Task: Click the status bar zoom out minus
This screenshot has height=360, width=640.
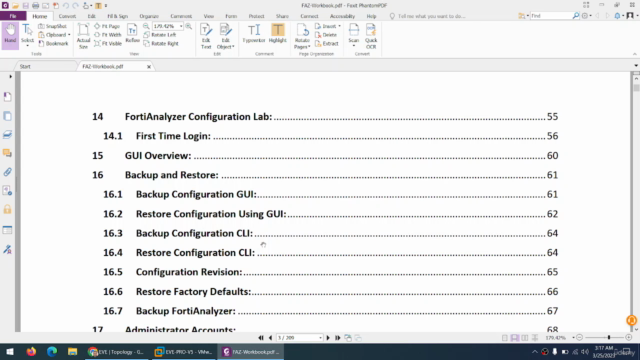Action: click(580, 338)
